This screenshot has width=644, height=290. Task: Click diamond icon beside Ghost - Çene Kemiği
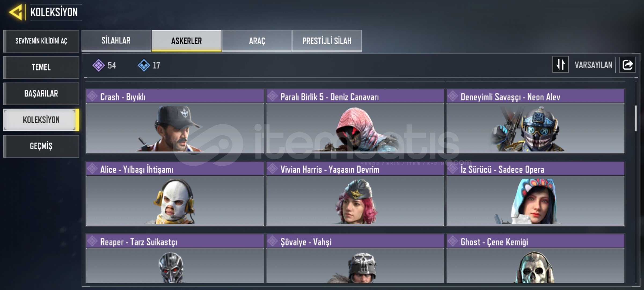pyautogui.click(x=453, y=241)
